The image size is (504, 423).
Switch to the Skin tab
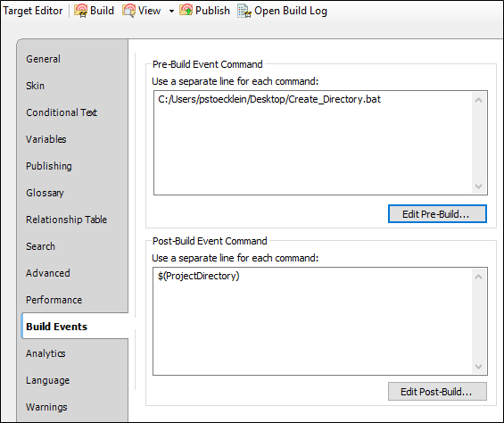point(35,86)
